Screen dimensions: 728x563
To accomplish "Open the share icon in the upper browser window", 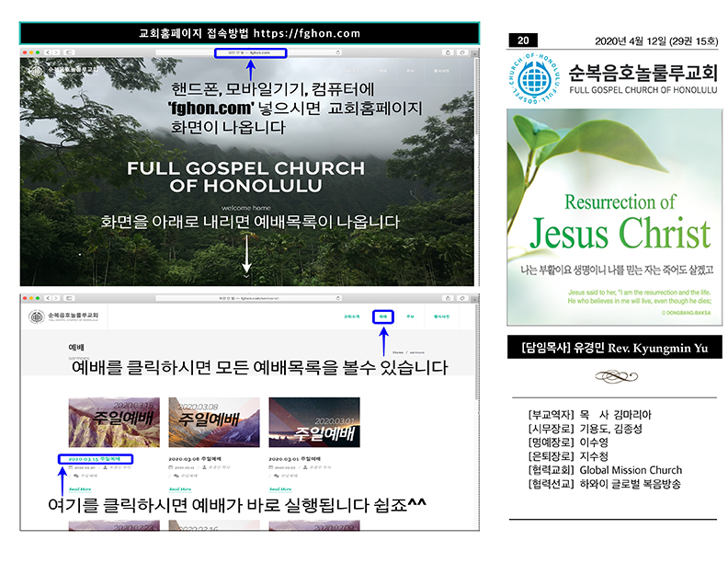I will coord(448,52).
